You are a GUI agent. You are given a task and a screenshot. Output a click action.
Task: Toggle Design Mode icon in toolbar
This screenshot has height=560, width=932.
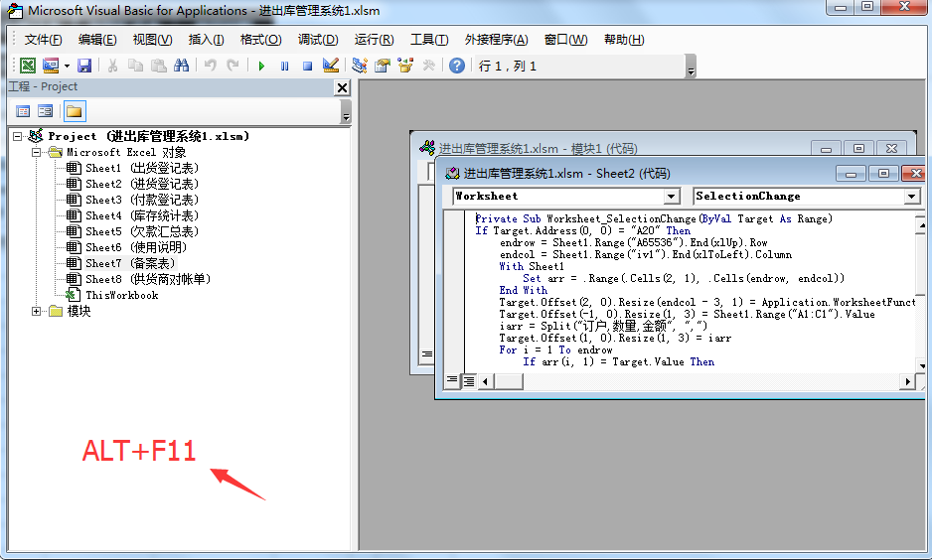pyautogui.click(x=331, y=66)
